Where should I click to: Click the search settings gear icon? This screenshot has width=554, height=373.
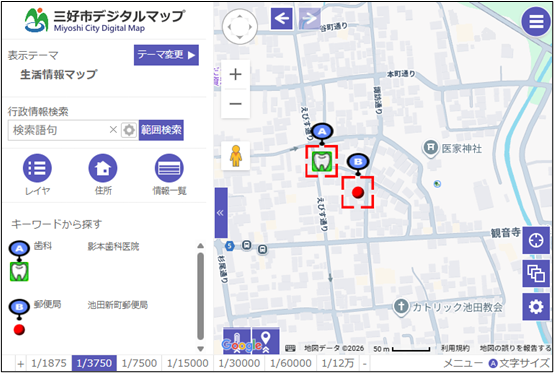click(x=129, y=130)
